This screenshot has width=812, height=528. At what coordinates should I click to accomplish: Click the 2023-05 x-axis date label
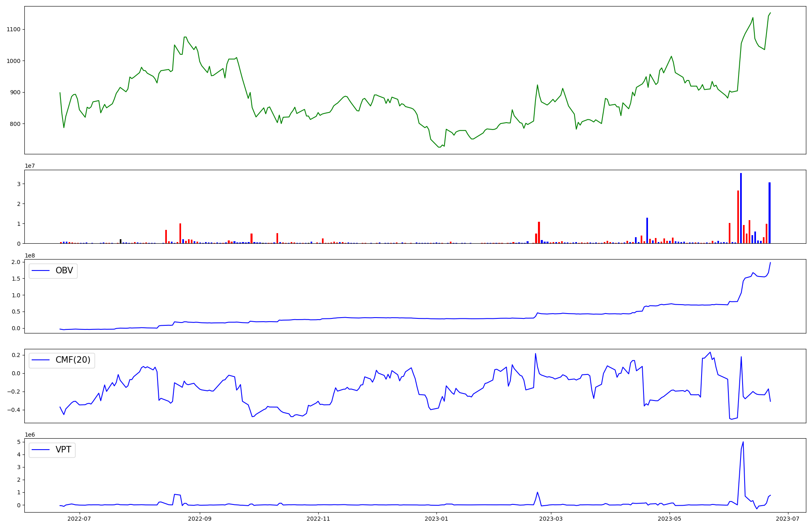[669, 519]
